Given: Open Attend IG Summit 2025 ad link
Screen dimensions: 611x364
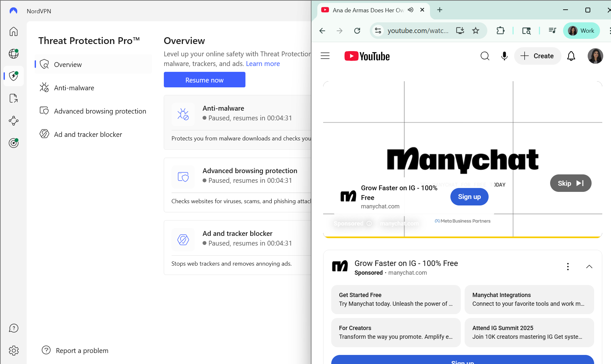Looking at the screenshot, I should 529,332.
